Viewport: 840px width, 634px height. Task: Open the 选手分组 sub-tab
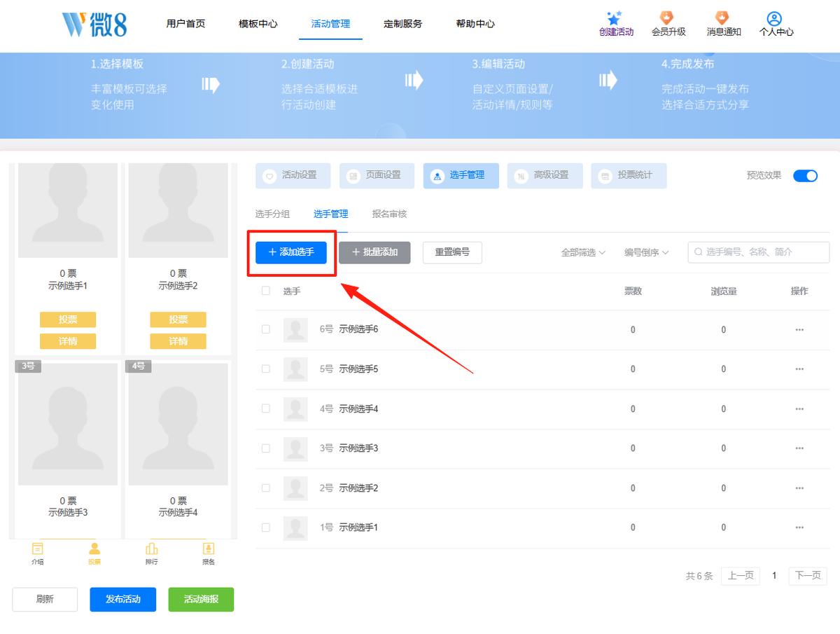272,214
